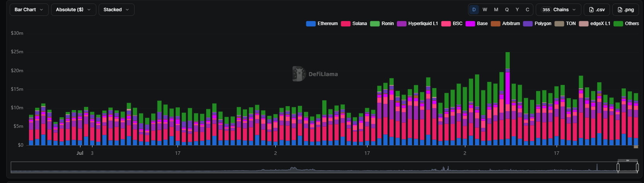Click the tallest $25m bar in chart
Viewport: 644px width, 183px height.
pos(507,98)
